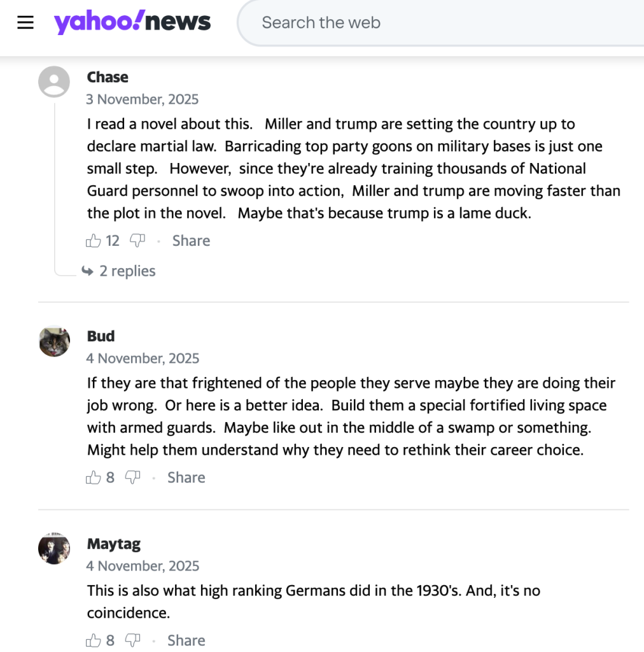Open Maytag's profile picture
The image size is (644, 652).
coord(54,549)
